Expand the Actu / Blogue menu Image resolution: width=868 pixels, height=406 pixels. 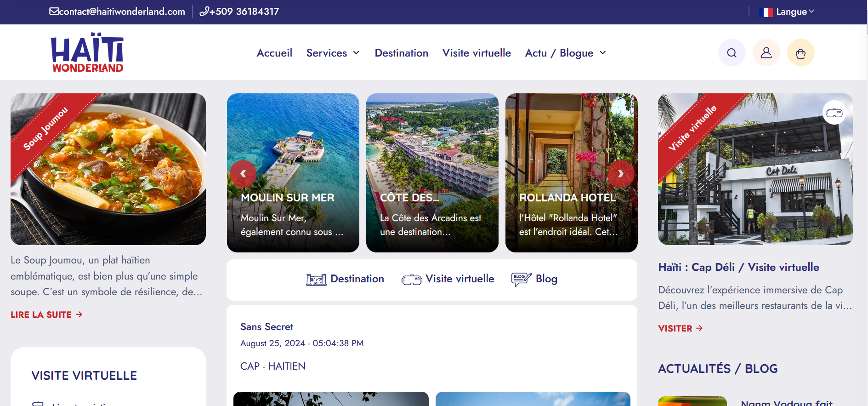coord(566,53)
